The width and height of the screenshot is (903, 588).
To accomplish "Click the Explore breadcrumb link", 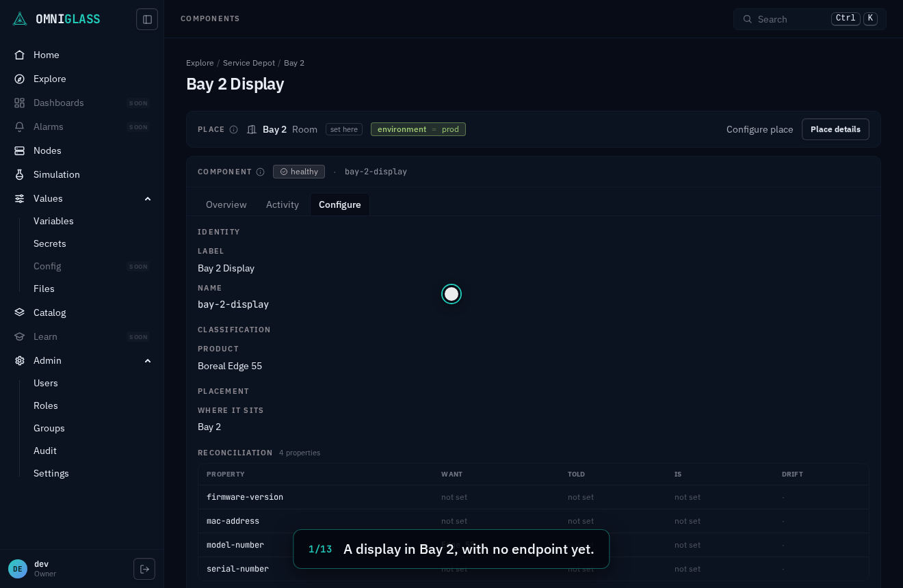I will pos(200,63).
